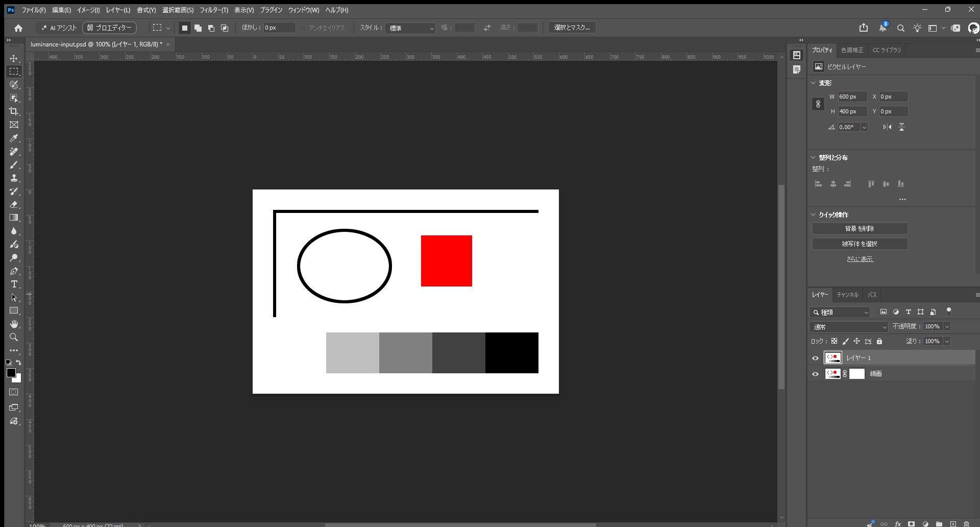Click the Home icon in options bar

18,28
